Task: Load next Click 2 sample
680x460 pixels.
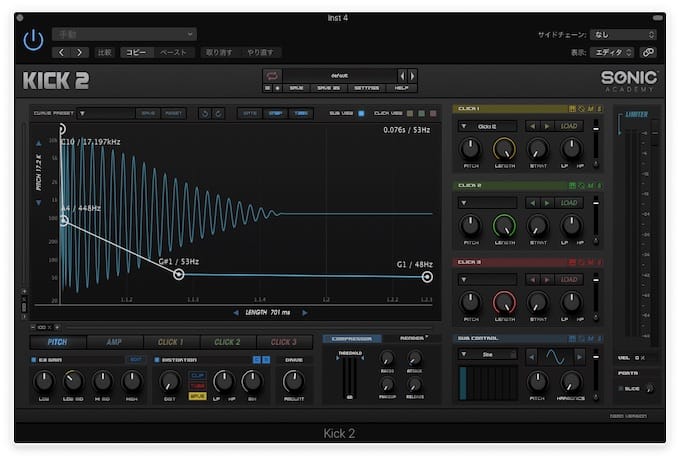Action: click(x=547, y=203)
